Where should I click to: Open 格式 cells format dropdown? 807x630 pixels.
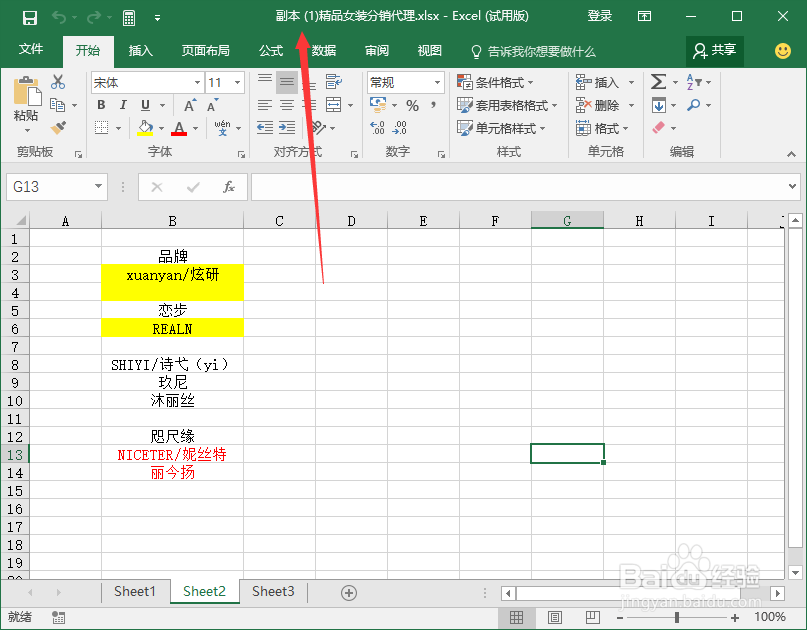(602, 128)
